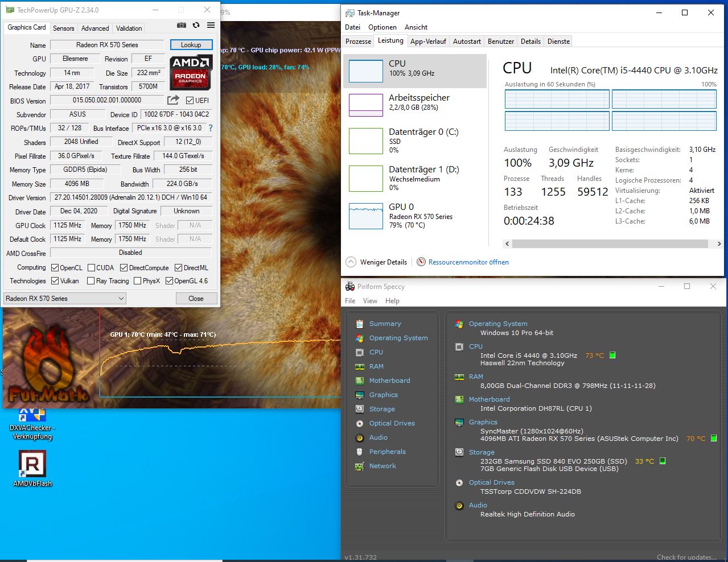Toggle the Ray Tracing checkbox
Screen dimensions: 728x562
91,281
